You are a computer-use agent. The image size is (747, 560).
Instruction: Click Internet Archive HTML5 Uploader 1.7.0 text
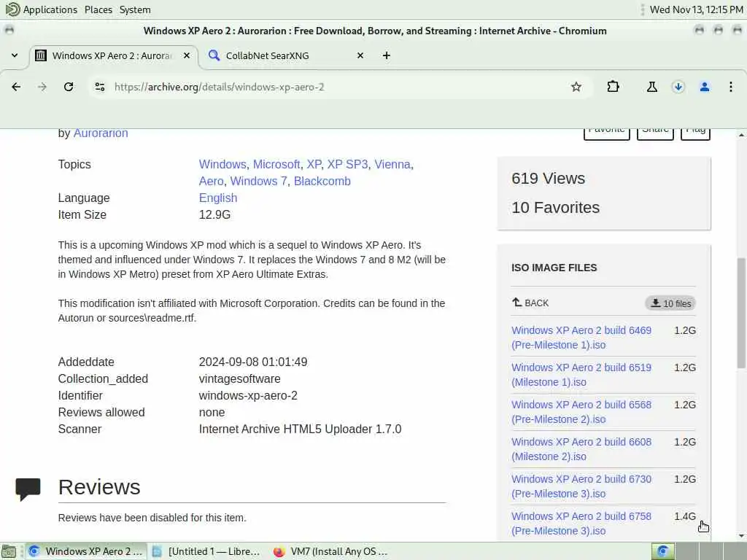tap(300, 429)
